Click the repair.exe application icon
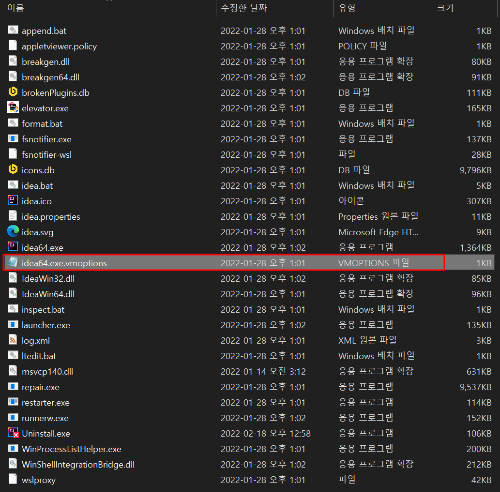Screen dimensions: 500x492 13,387
